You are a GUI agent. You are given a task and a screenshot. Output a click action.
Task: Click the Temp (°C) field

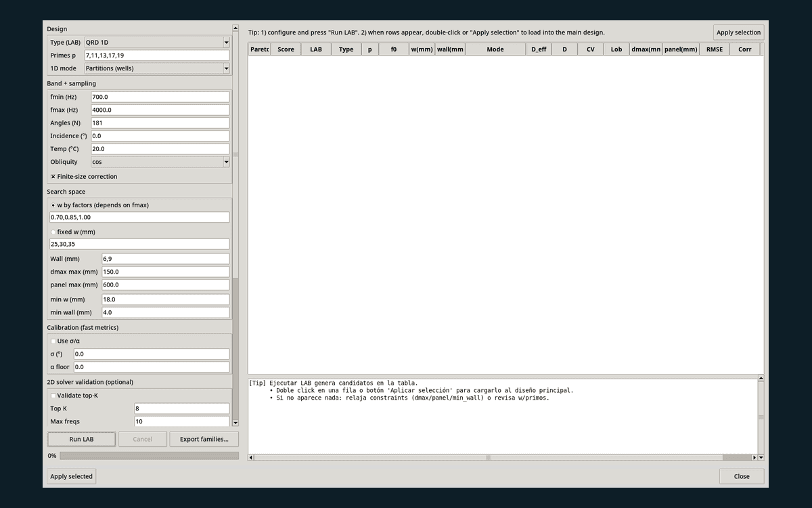160,149
